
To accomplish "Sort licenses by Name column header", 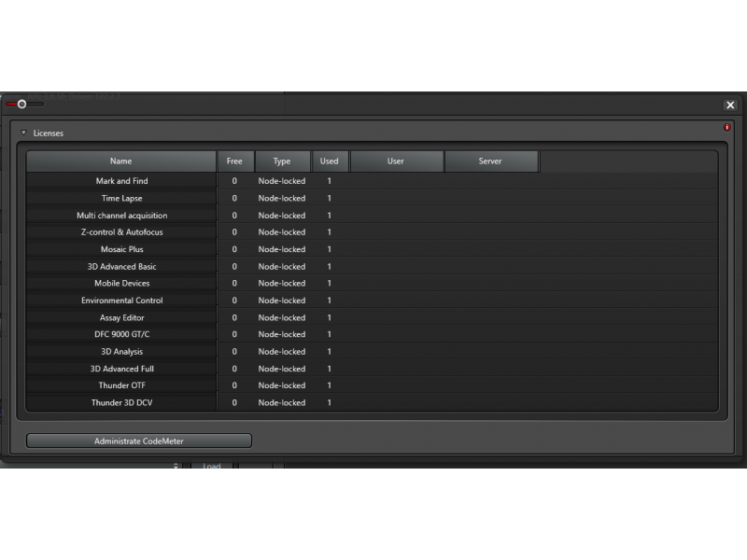I will 121,161.
